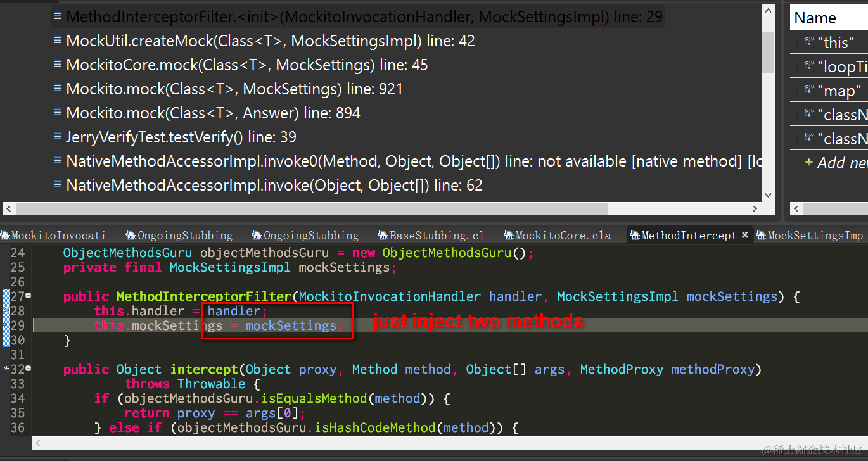The height and width of the screenshot is (461, 868).
Task: Click the watch expression icon beside "loopTi"
Action: [x=809, y=66]
